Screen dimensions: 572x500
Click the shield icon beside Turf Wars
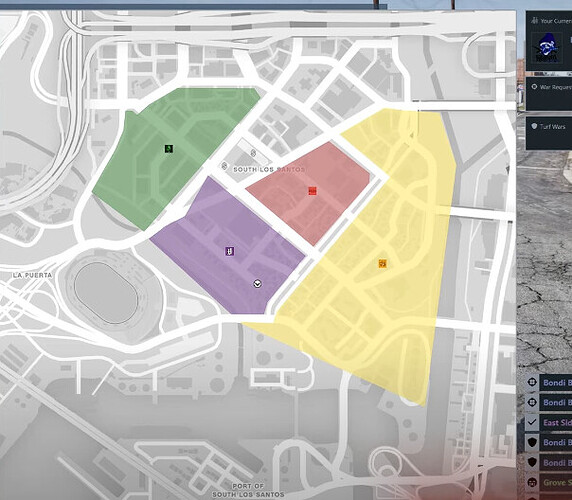534,126
